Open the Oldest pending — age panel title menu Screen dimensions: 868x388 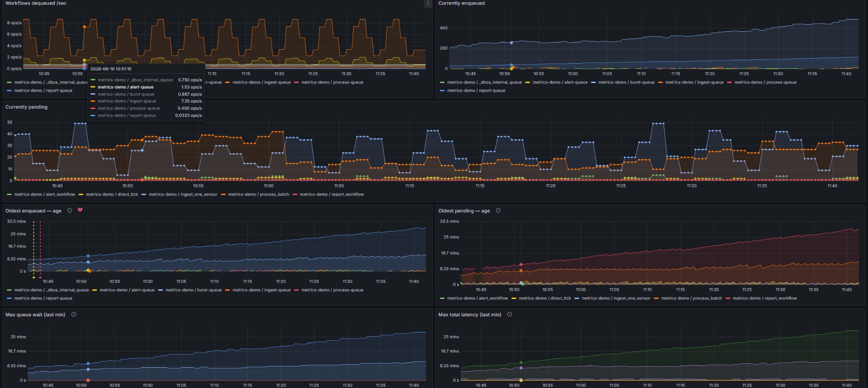click(x=464, y=211)
